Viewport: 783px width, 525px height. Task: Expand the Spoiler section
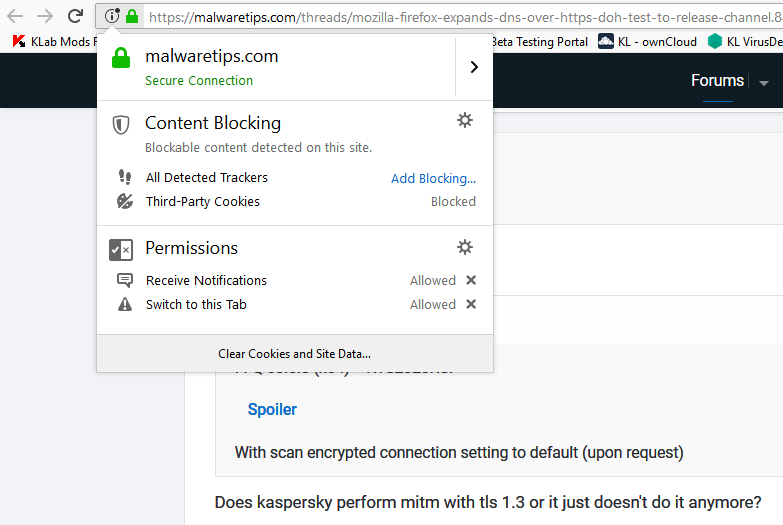pyautogui.click(x=272, y=409)
